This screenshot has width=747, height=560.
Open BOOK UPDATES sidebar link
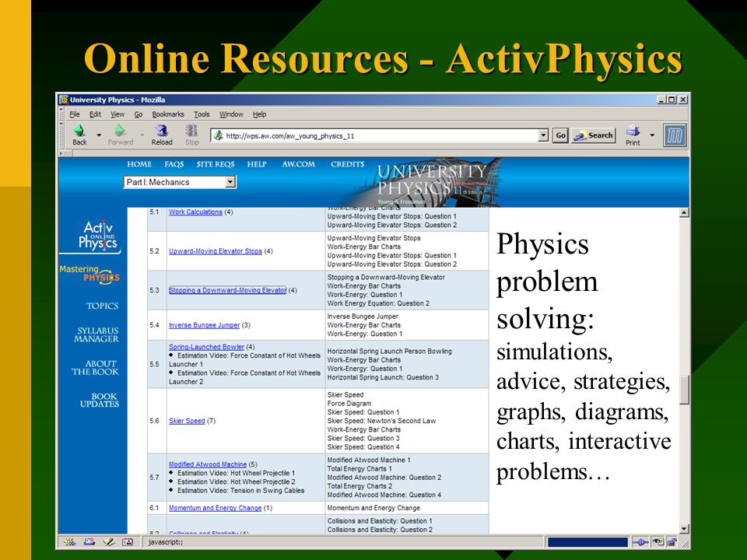click(100, 400)
